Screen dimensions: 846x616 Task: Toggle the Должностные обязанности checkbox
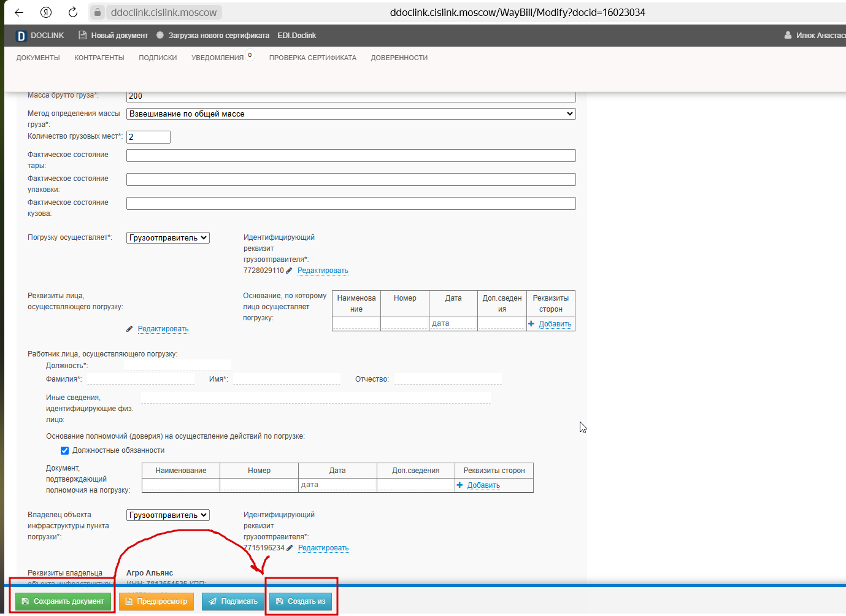[x=64, y=450]
